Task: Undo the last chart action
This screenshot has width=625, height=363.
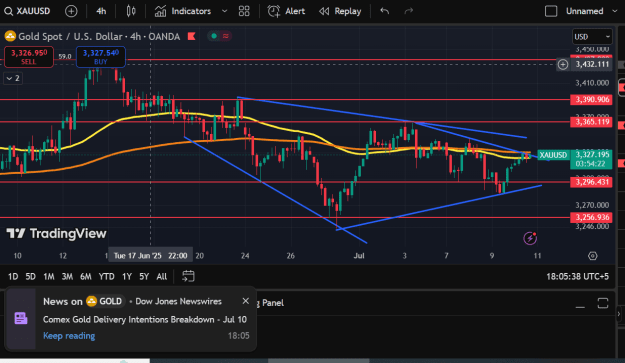Action: [385, 11]
